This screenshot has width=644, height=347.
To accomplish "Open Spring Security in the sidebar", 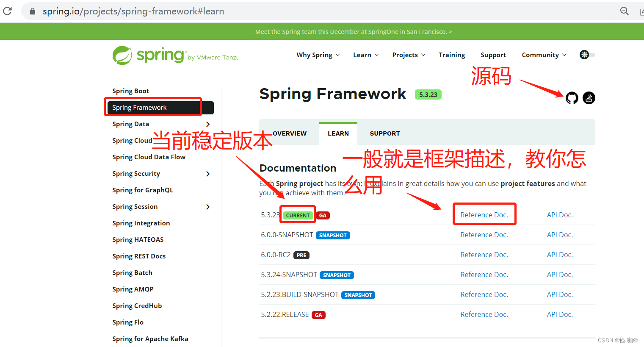I will (136, 174).
